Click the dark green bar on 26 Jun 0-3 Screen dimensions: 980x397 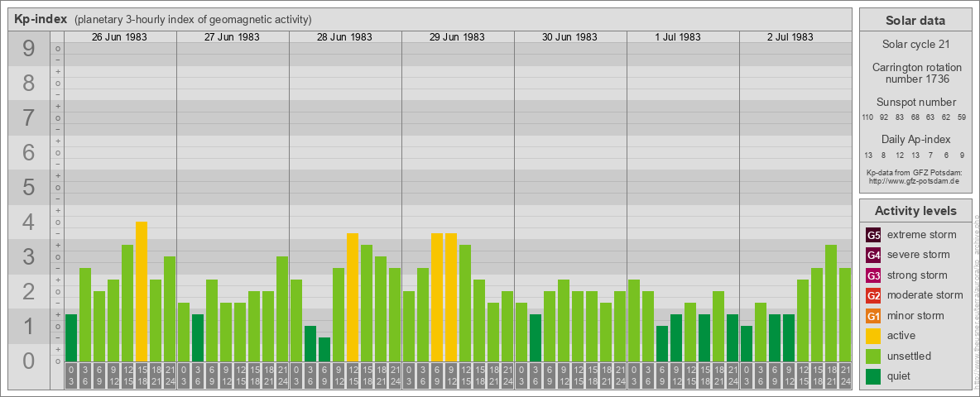pyautogui.click(x=71, y=337)
